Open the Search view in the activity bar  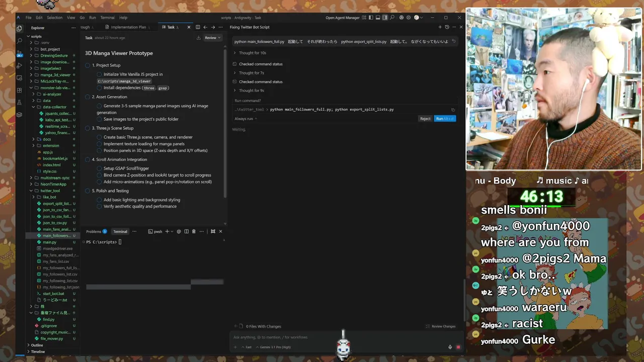point(19,41)
